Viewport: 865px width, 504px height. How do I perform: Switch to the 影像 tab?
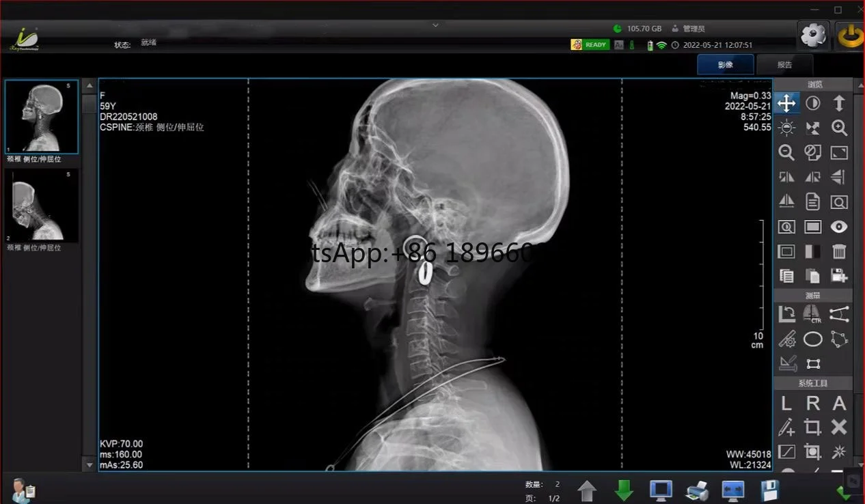[x=725, y=65]
